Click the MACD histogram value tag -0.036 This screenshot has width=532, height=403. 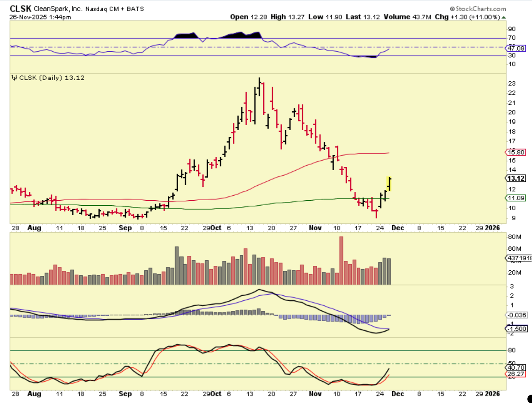pyautogui.click(x=517, y=315)
